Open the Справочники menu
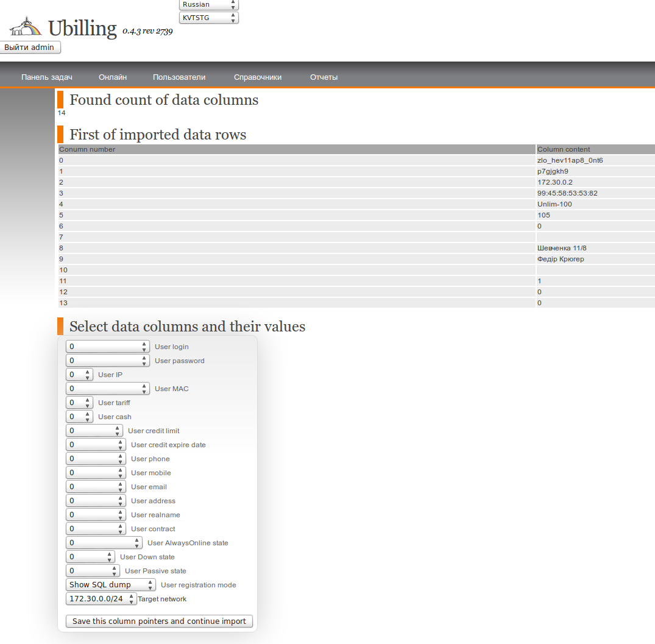Viewport: 655px width, 644px height. [258, 77]
